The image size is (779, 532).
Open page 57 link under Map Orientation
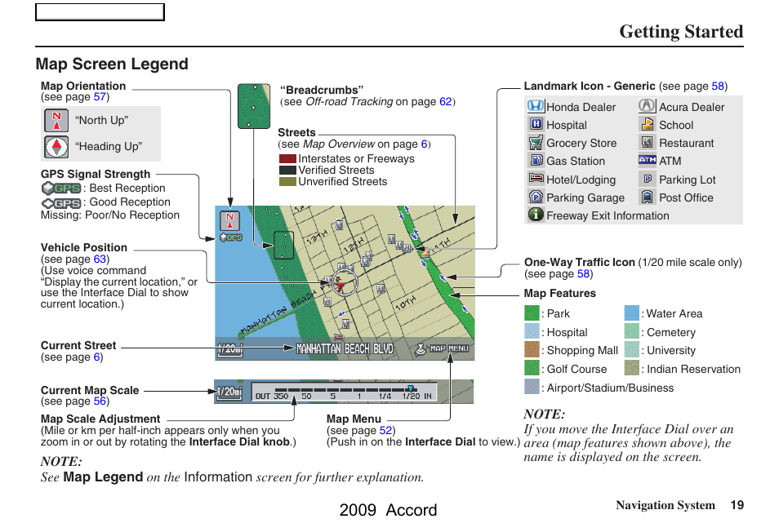100,97
